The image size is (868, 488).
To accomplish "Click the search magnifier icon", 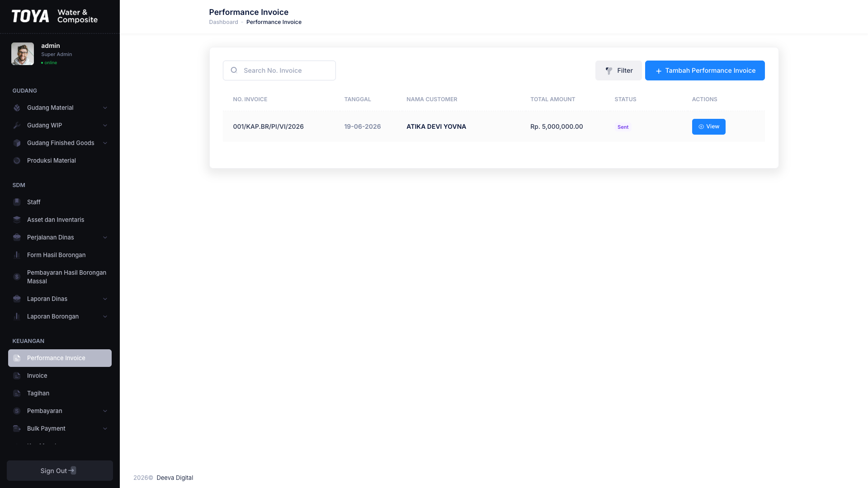I will tap(234, 70).
